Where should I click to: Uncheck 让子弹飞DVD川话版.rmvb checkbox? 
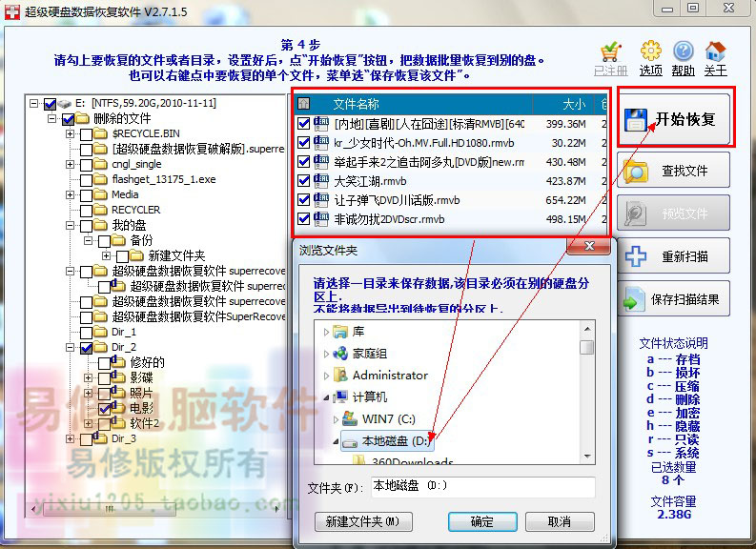(x=304, y=199)
